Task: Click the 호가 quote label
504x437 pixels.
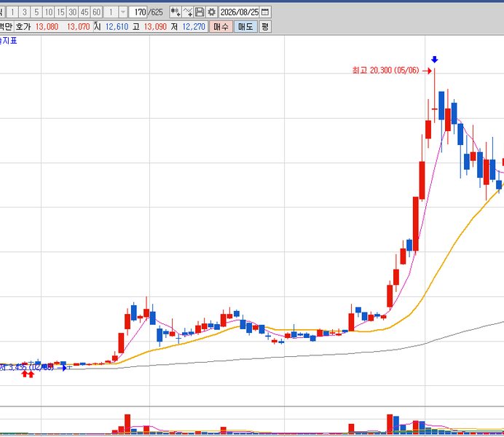Action: pos(23,26)
